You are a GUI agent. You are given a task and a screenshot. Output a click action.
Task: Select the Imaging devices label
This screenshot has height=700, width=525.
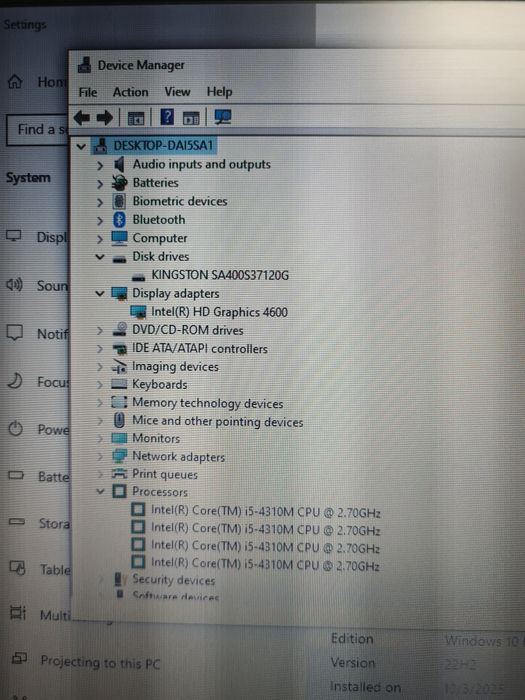[175, 367]
